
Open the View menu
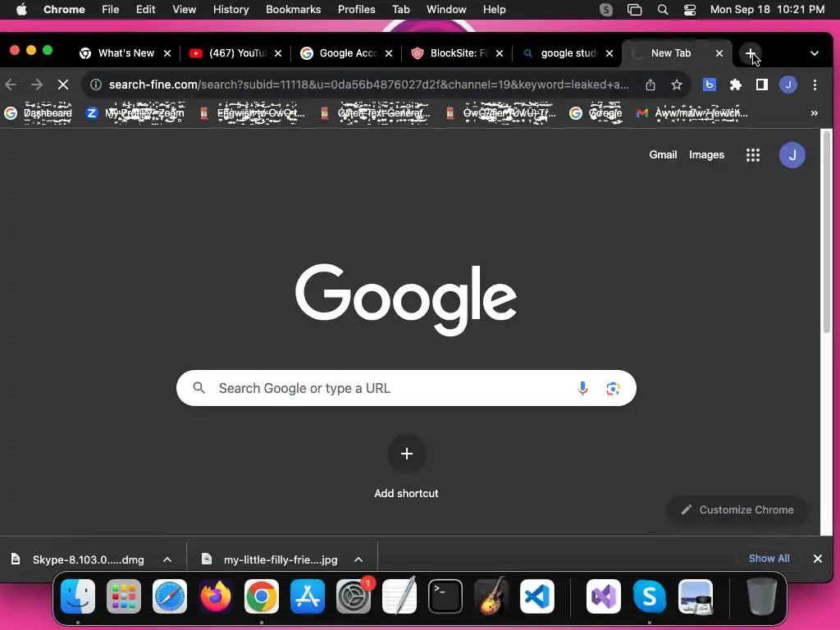click(184, 10)
